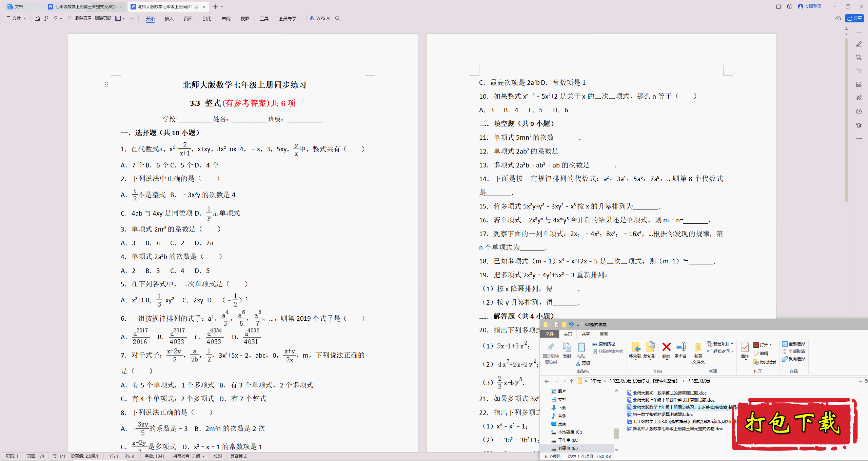Select 工作室 (D:) in Explorer tree
Image resolution: width=868 pixels, height=461 pixels.
[565, 440]
